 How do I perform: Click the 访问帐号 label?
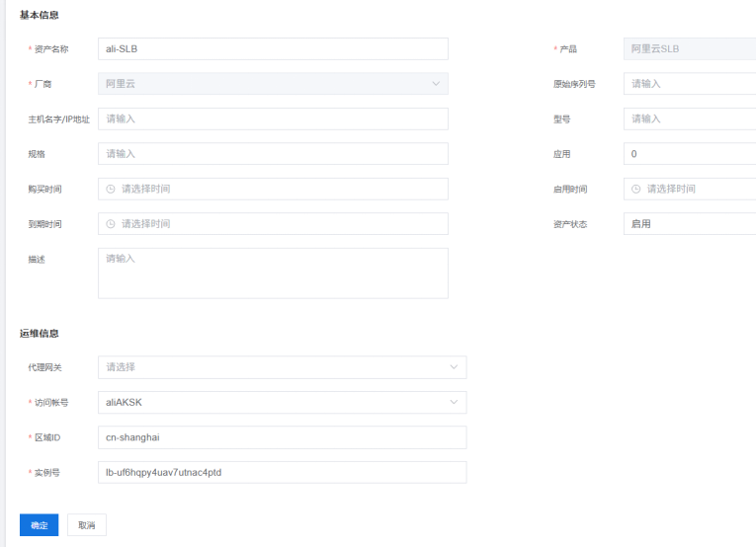(x=51, y=403)
